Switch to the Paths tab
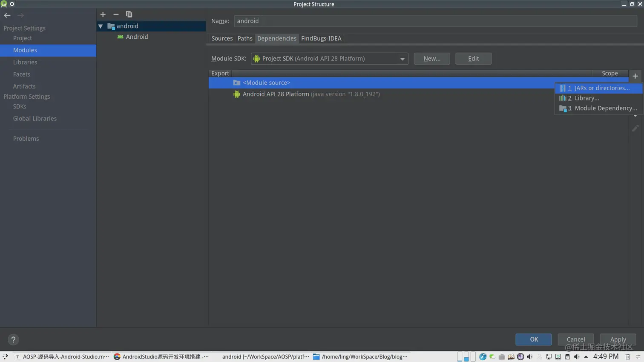644x362 pixels. coord(245,39)
